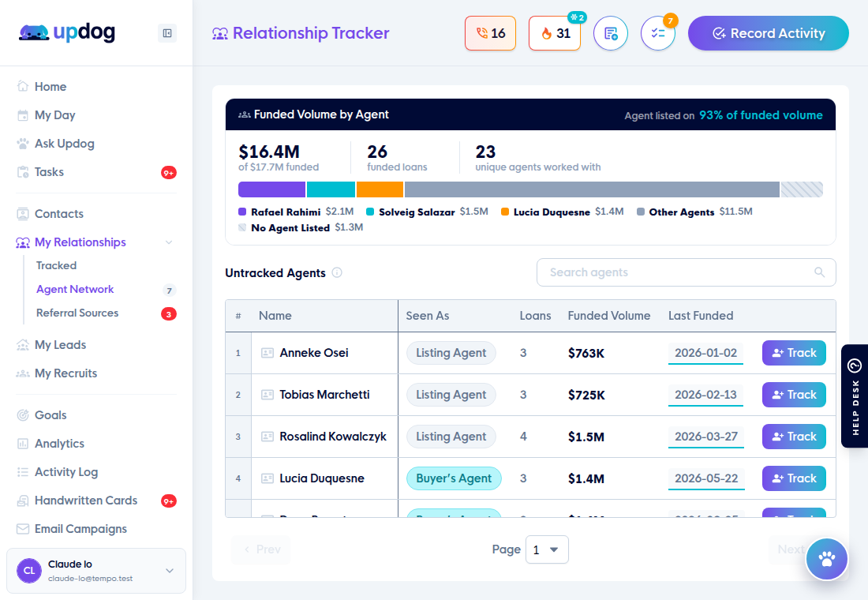This screenshot has height=600, width=868.
Task: Click Solveig Salazar teal bar segment
Action: pos(331,189)
